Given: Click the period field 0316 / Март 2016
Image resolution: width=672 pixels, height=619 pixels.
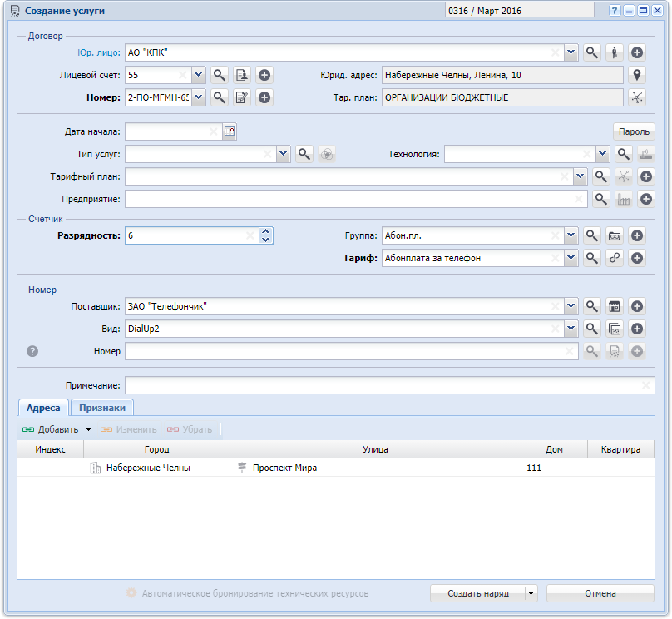Looking at the screenshot, I should coord(520,11).
